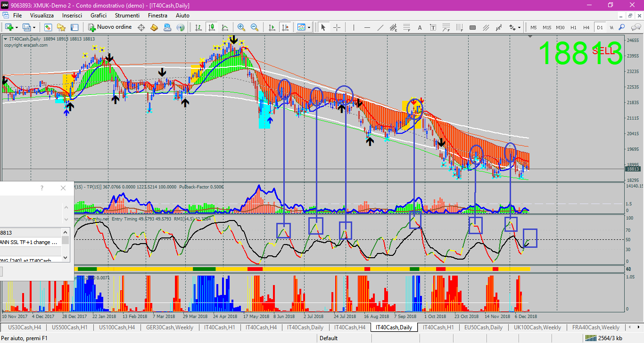Image resolution: width=644 pixels, height=343 pixels.
Task: Open the Market Watch window icon
Action: tap(48, 27)
